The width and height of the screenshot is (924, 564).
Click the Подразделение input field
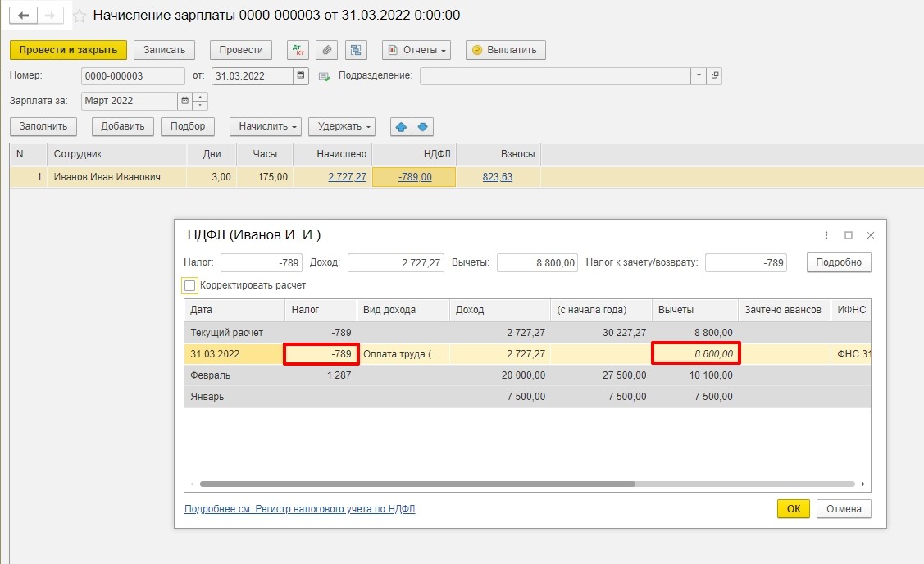(x=555, y=76)
